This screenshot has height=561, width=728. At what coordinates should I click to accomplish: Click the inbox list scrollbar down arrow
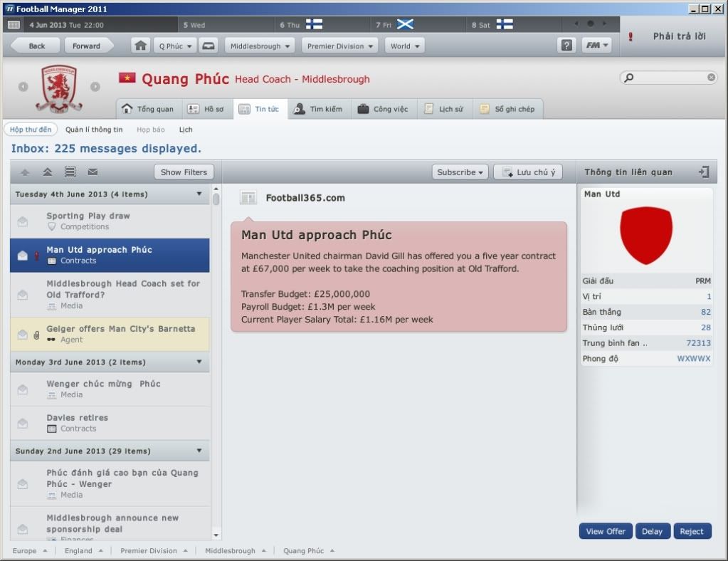pyautogui.click(x=216, y=535)
